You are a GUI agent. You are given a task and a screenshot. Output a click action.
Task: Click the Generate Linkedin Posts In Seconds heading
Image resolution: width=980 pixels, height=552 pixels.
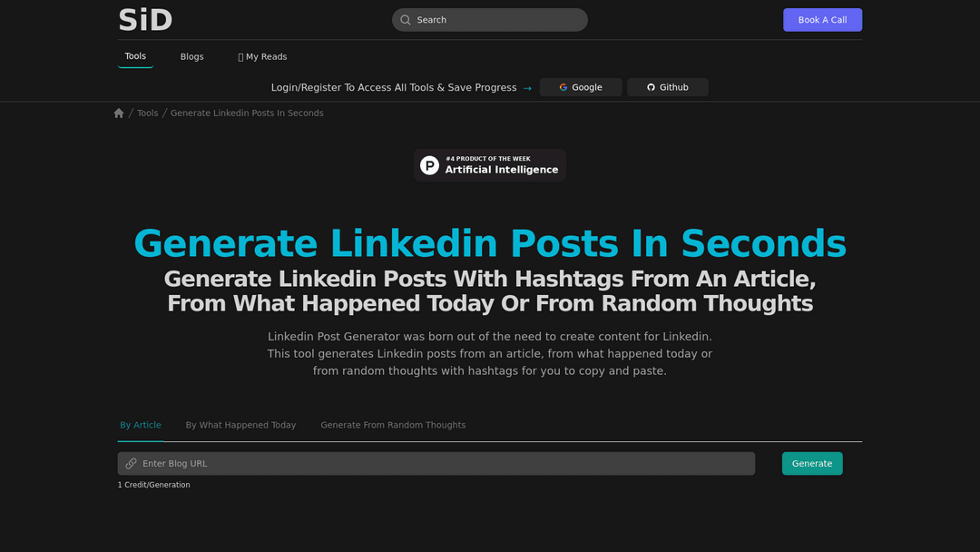coord(490,243)
